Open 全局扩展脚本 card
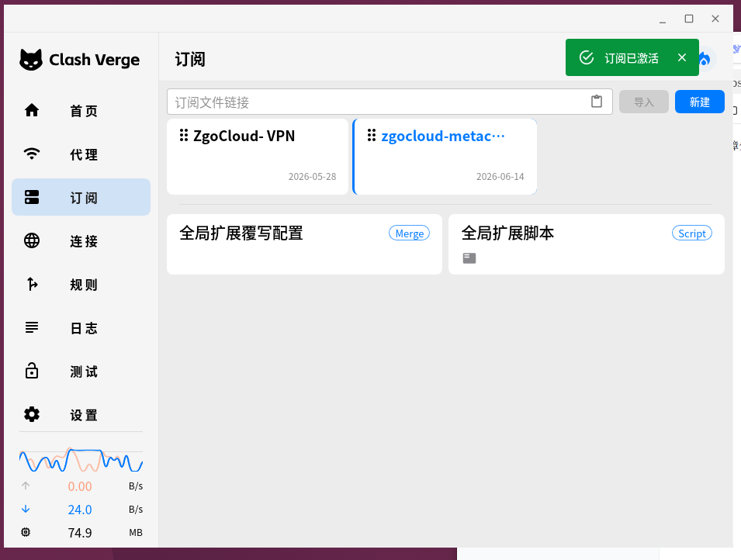Viewport: 741px width, 560px height. coord(587,244)
